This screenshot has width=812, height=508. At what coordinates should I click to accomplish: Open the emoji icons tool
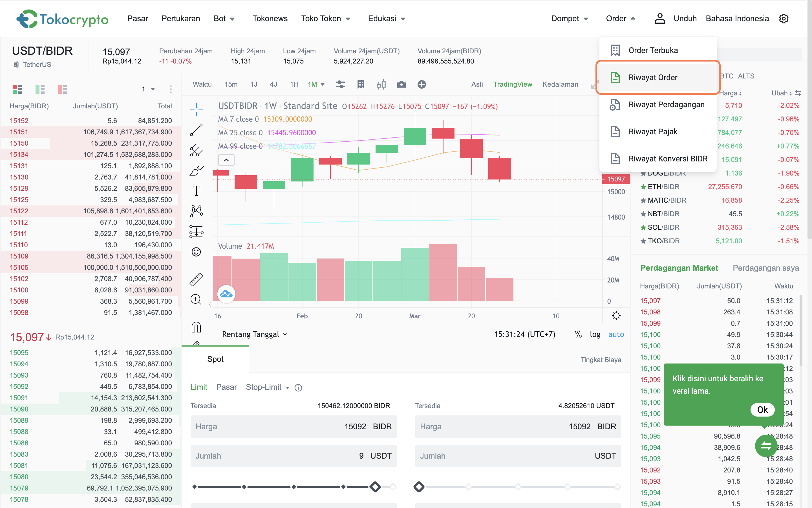196,252
